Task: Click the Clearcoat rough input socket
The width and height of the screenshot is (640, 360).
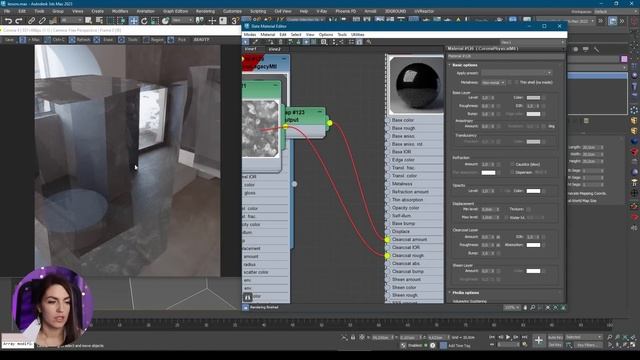Action: pos(387,256)
